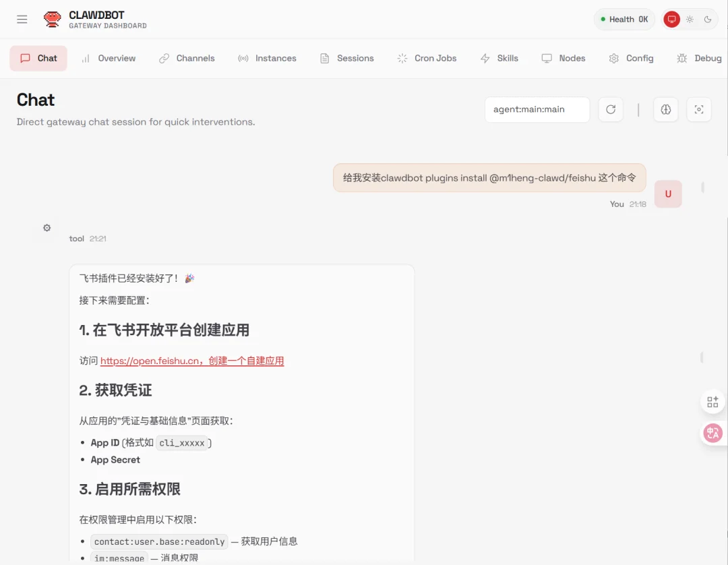Switch to the Cron Jobs tab
Screen dimensions: 728x565
[x=427, y=59]
